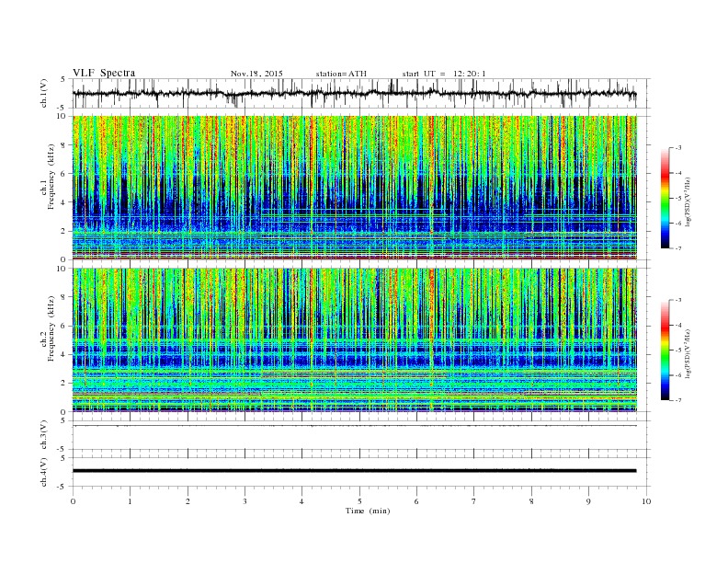The height and width of the screenshot is (563, 728).
Task: Click the time axis tick label "7"
Action: 474,501
